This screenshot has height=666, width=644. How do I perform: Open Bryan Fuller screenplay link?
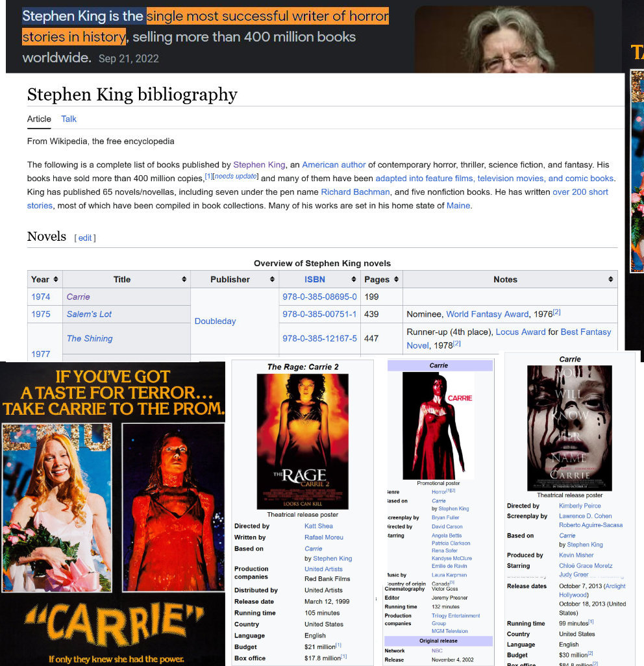[445, 518]
